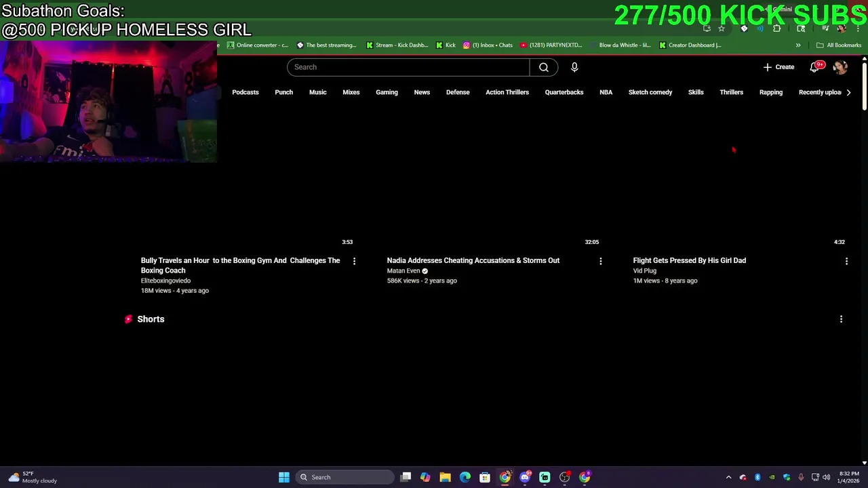Show hidden system tray icons
868x488 pixels.
728,477
